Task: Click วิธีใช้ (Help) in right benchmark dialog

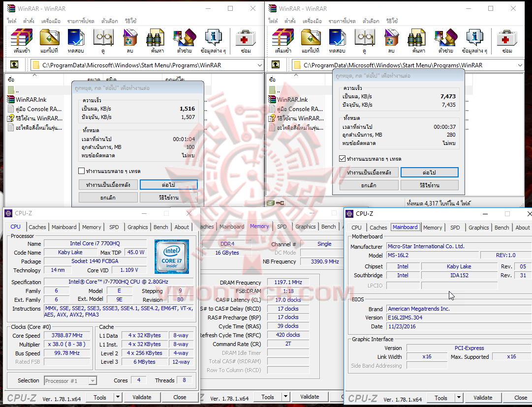Action: pyautogui.click(x=429, y=185)
